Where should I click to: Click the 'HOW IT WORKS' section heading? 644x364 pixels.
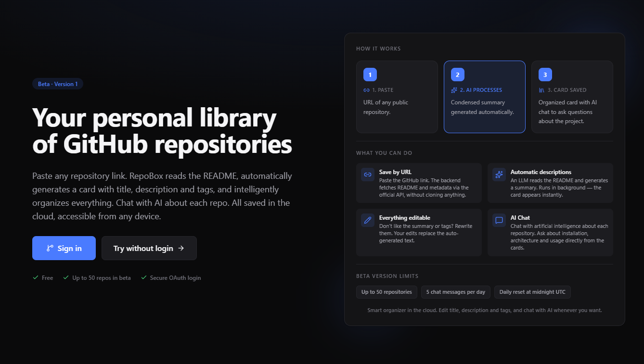(378, 49)
